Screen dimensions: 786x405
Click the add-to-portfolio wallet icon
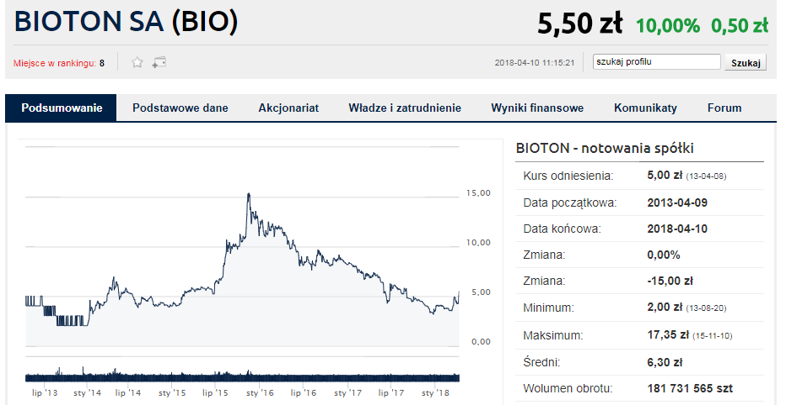[x=159, y=63]
